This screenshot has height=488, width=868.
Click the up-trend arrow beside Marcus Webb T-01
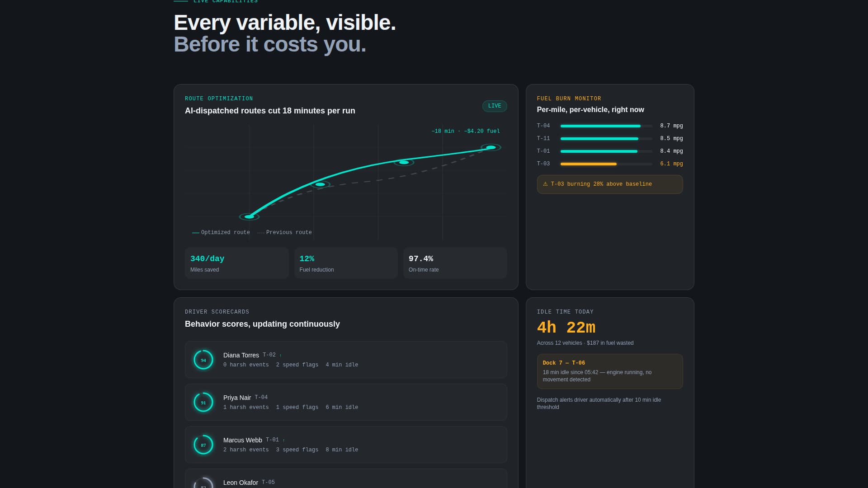pyautogui.click(x=283, y=441)
